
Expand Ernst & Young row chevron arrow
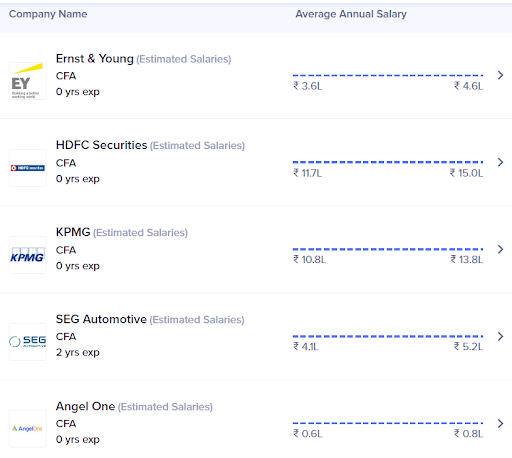pos(500,75)
